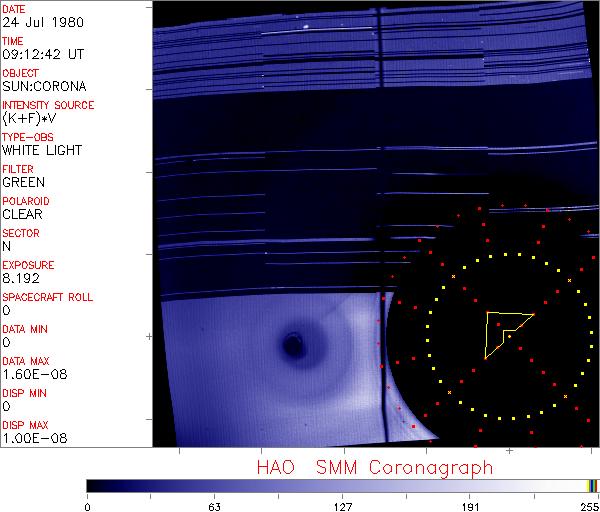This screenshot has height=512, width=600.
Task: Click the "(K+F)*V" intensity source value
Action: (28, 118)
